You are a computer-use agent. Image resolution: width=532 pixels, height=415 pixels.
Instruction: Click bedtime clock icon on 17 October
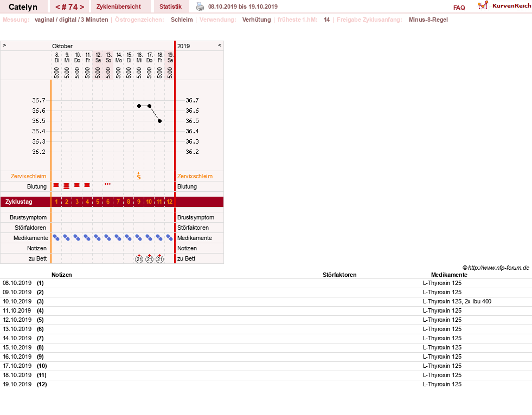[149, 258]
